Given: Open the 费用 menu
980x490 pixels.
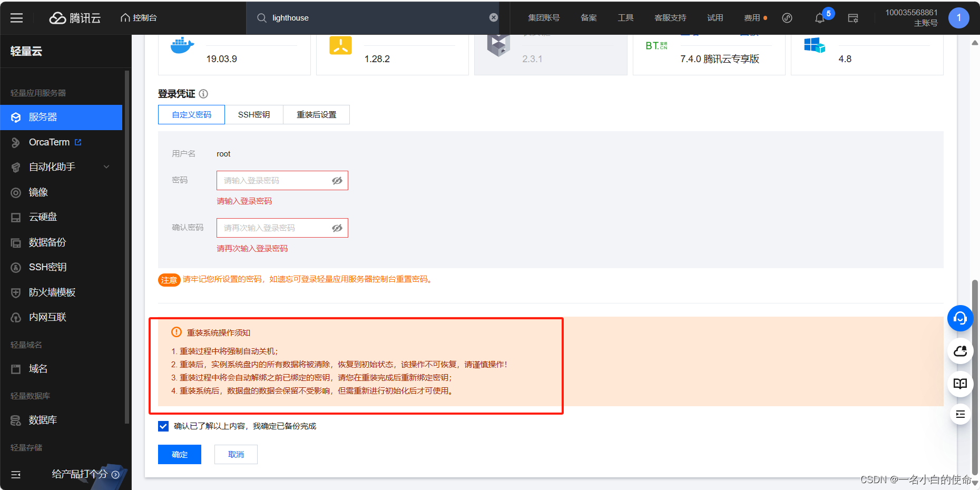Looking at the screenshot, I should point(752,18).
